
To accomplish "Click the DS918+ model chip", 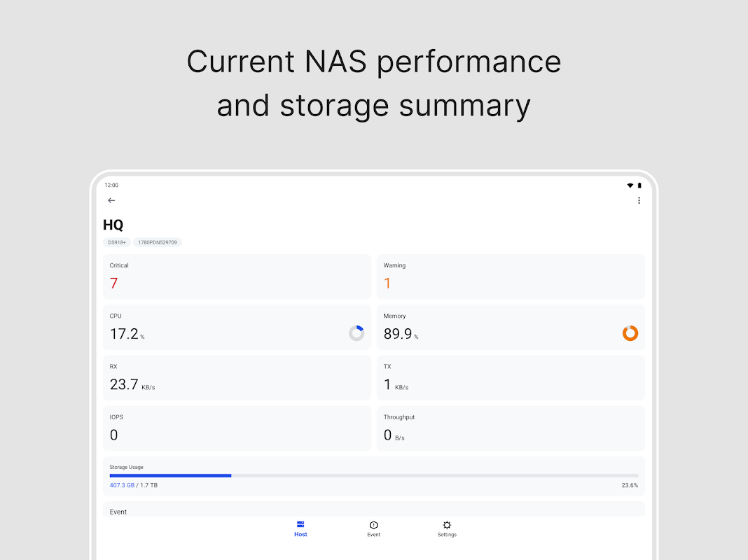I will (x=116, y=242).
